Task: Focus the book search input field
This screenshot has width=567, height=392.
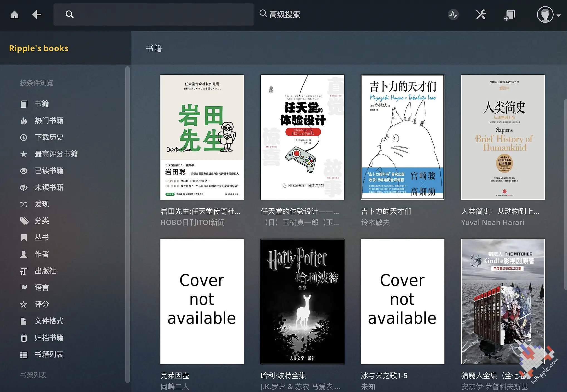Action: 153,14
